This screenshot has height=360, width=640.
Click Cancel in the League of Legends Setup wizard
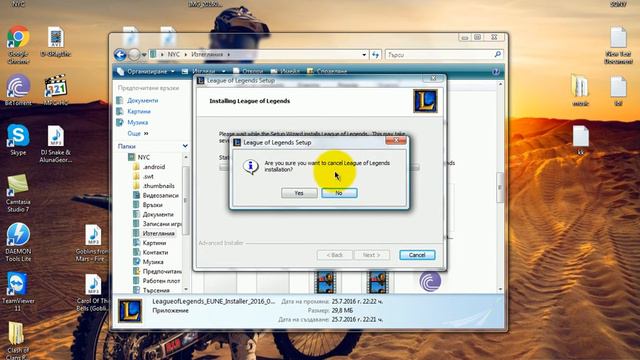coord(417,255)
